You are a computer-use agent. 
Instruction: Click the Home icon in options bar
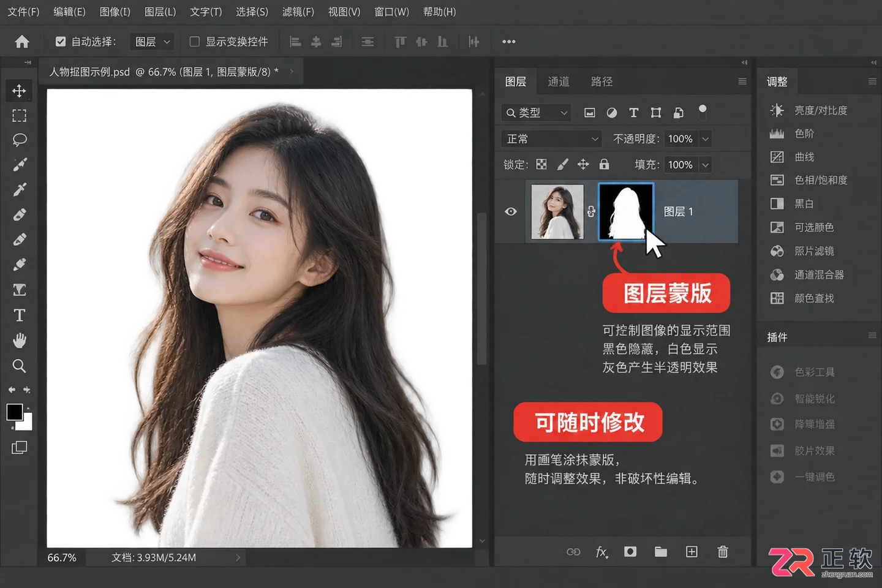tap(22, 42)
